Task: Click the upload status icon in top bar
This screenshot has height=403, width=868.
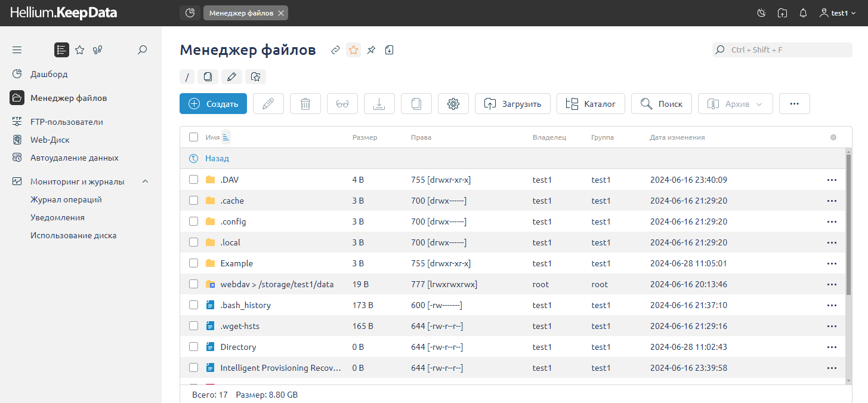Action: click(782, 13)
